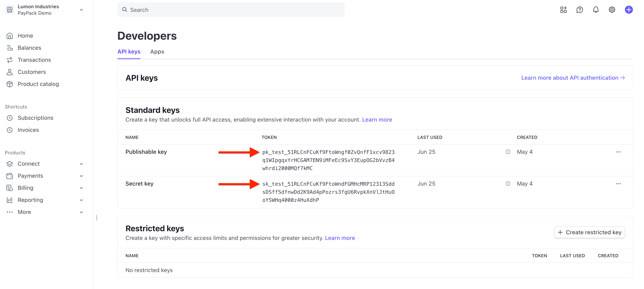Open dashboard settings gear
Image resolution: width=644 pixels, height=289 pixels.
pyautogui.click(x=612, y=10)
